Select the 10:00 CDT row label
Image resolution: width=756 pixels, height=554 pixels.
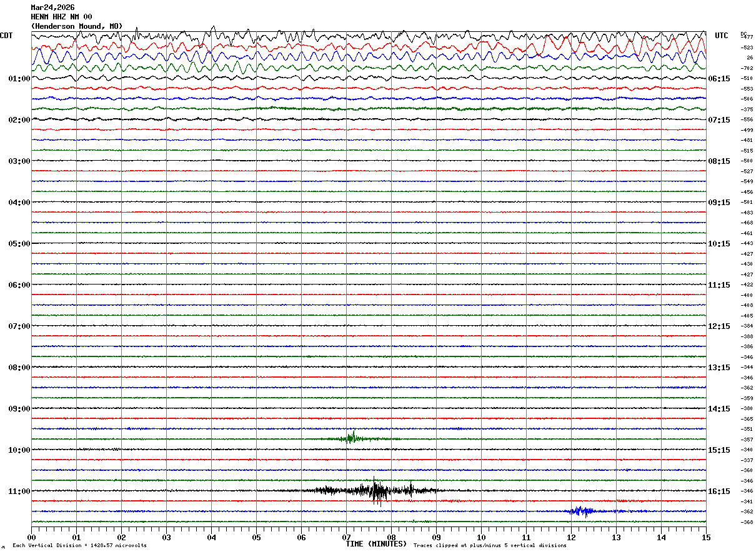[x=19, y=450]
